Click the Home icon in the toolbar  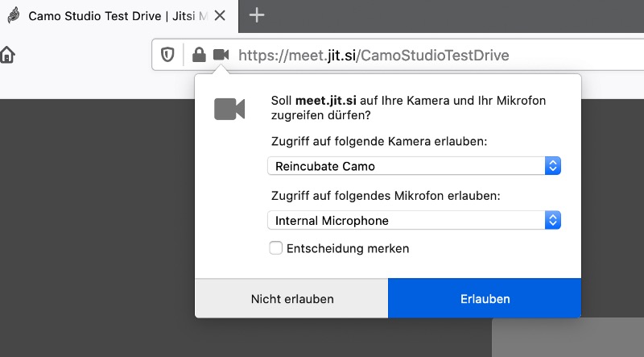point(7,55)
